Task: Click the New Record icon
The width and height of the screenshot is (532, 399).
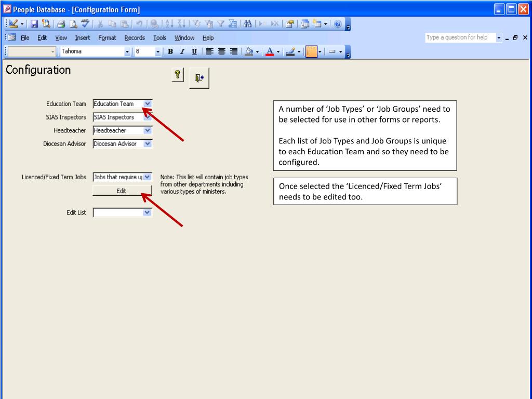Action: pyautogui.click(x=262, y=24)
